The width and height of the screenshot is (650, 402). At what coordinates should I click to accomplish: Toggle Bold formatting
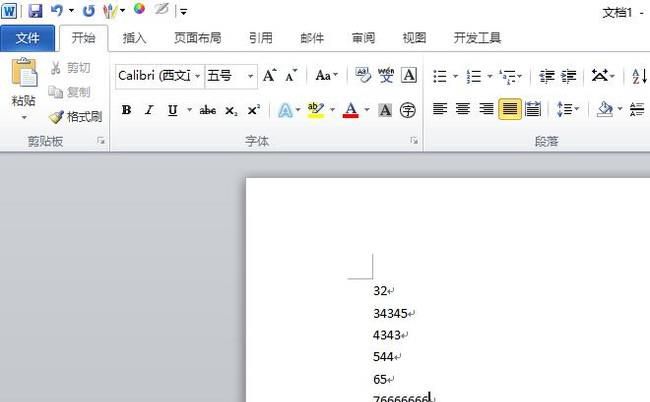[126, 110]
